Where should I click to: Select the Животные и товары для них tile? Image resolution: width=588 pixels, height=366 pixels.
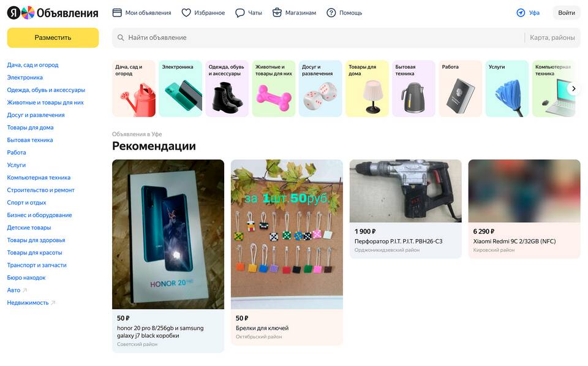274,89
